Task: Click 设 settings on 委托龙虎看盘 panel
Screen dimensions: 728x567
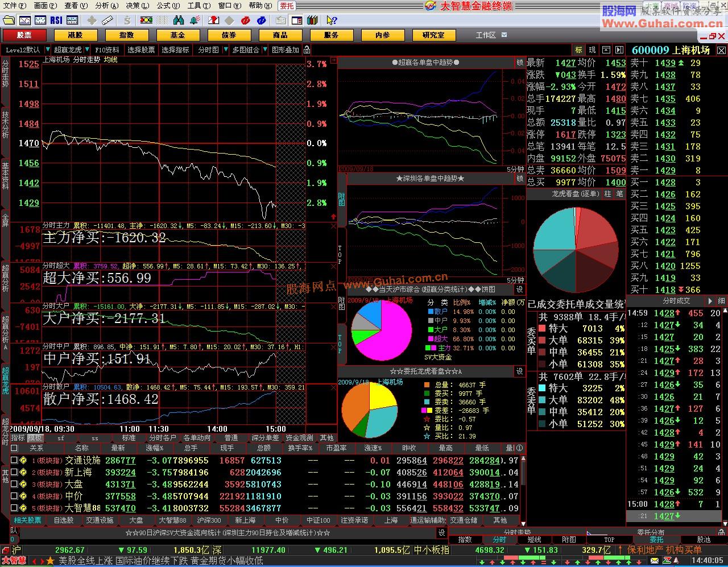Action: [519, 371]
